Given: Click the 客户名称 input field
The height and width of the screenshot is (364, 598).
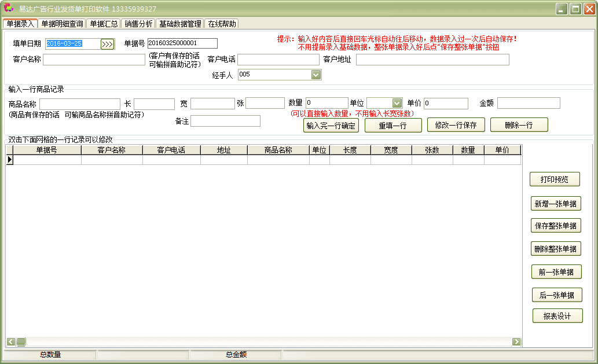Looking at the screenshot, I should (x=94, y=60).
